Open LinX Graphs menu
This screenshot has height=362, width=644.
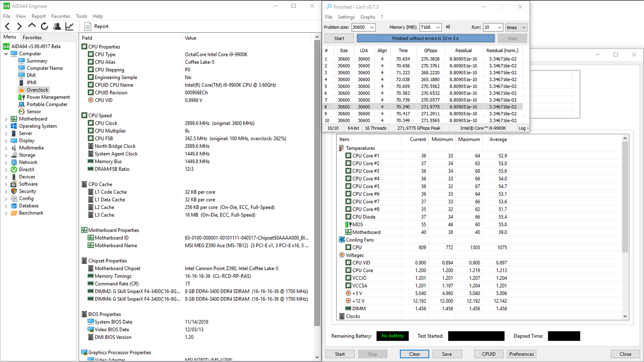368,17
